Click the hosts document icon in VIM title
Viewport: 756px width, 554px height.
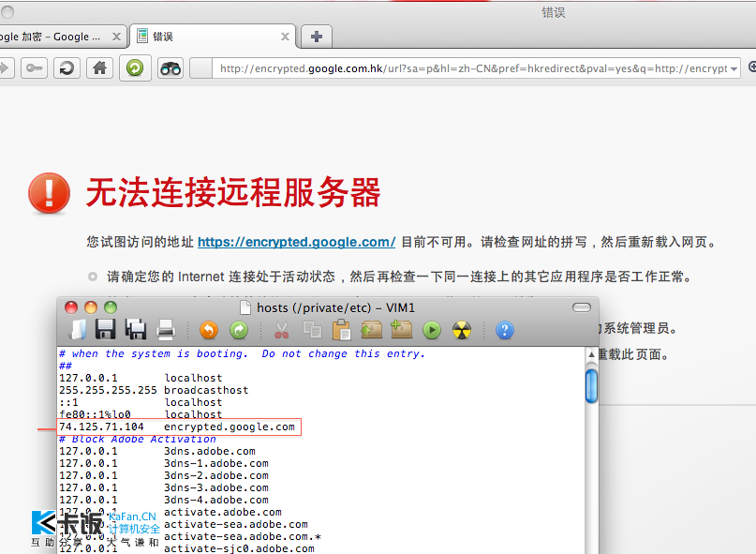point(245,307)
